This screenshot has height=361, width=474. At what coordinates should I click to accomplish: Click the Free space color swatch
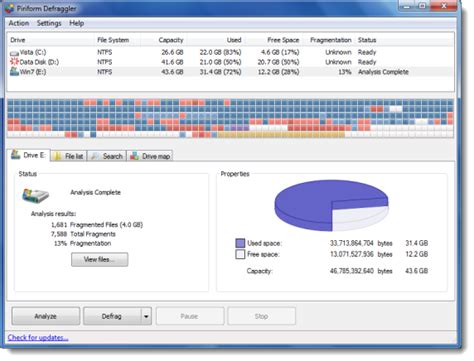click(240, 254)
